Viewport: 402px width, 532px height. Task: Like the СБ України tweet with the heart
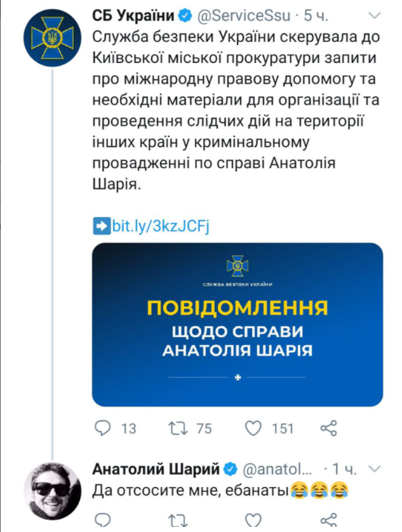click(x=253, y=428)
